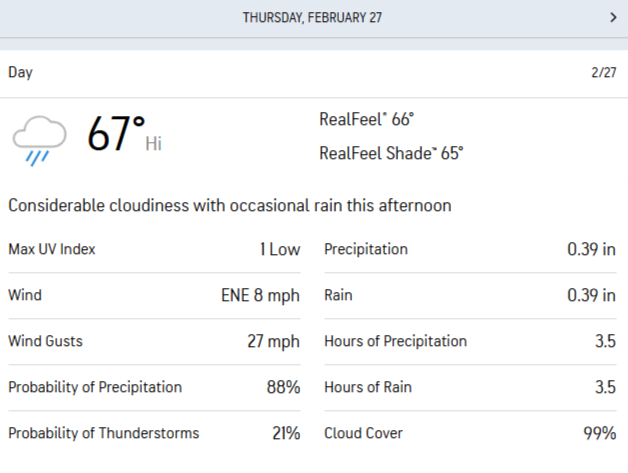628x473 pixels.
Task: Click the Rain amount row label
Action: click(x=339, y=295)
